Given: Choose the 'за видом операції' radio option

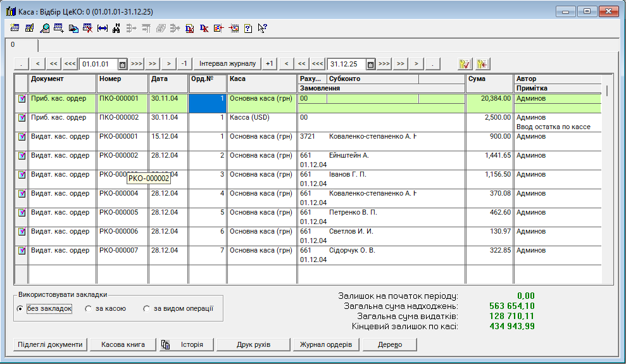Looking at the screenshot, I should (147, 309).
